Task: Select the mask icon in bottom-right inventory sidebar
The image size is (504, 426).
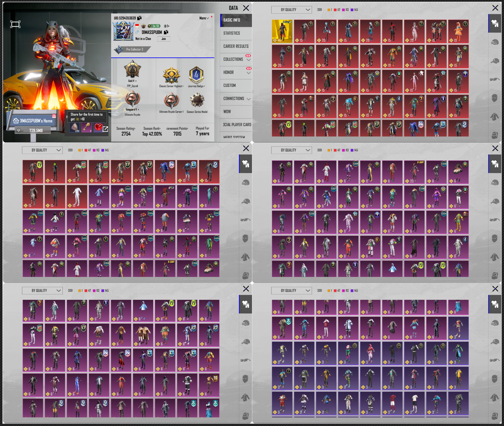Action: pyautogui.click(x=495, y=379)
